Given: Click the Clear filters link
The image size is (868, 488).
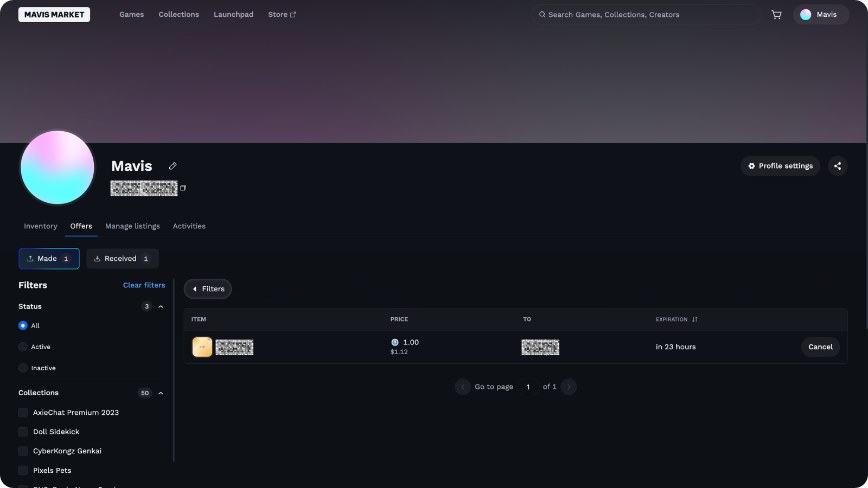Looking at the screenshot, I should (x=144, y=285).
